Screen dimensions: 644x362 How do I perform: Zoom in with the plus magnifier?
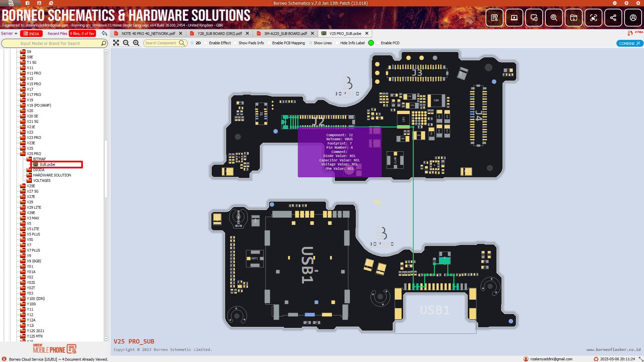(136, 43)
